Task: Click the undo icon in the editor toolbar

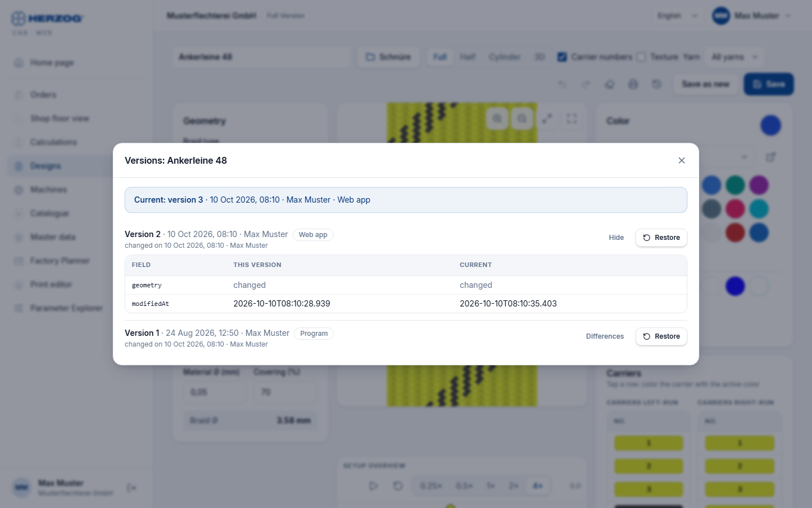Action: click(562, 84)
